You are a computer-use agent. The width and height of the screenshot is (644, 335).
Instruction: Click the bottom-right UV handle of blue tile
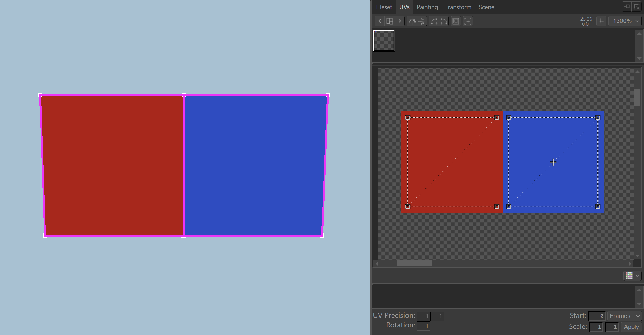coord(598,207)
